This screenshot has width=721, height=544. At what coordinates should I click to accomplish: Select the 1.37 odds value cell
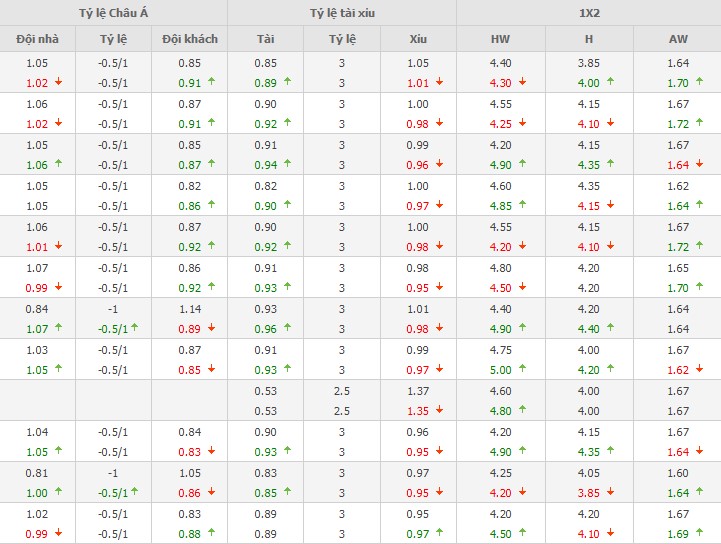pyautogui.click(x=417, y=391)
